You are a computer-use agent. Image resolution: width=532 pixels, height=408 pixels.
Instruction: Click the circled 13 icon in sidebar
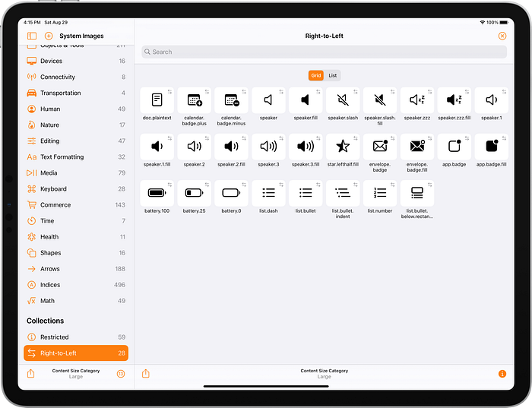(x=121, y=374)
